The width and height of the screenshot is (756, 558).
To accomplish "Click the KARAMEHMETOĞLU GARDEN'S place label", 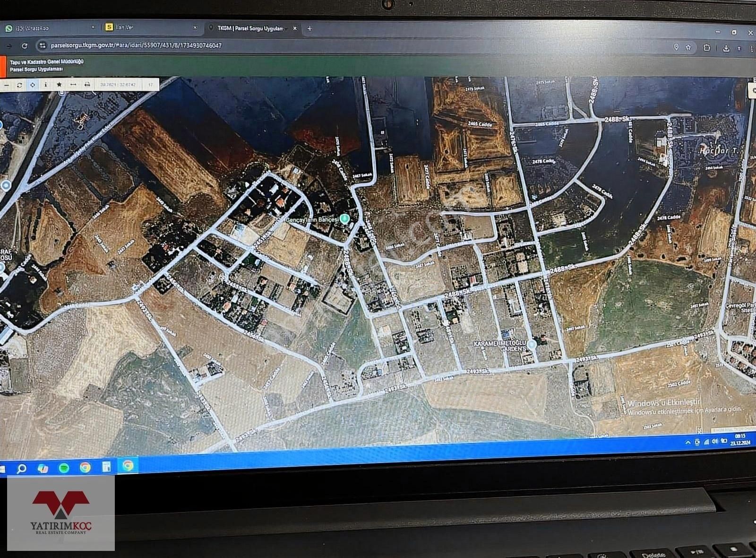I will click(x=500, y=345).
